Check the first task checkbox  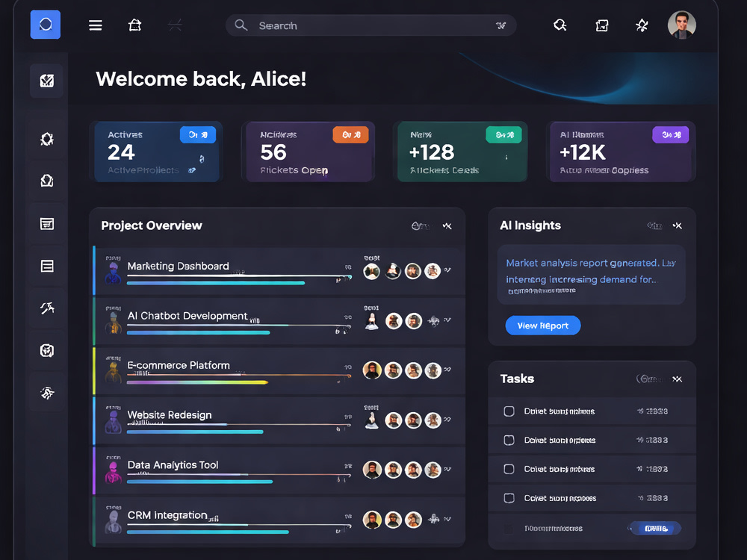[509, 411]
